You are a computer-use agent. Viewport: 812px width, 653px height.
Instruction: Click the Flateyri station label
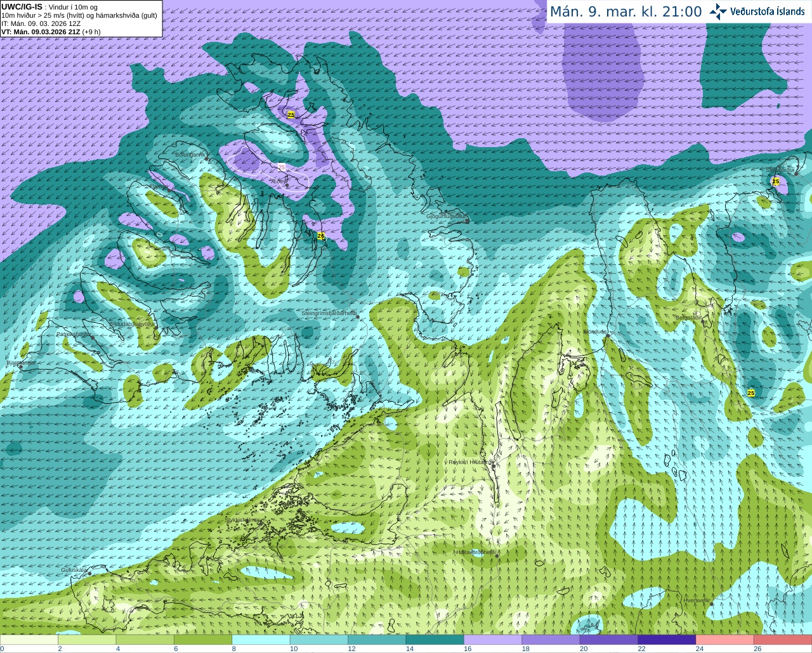[159, 187]
